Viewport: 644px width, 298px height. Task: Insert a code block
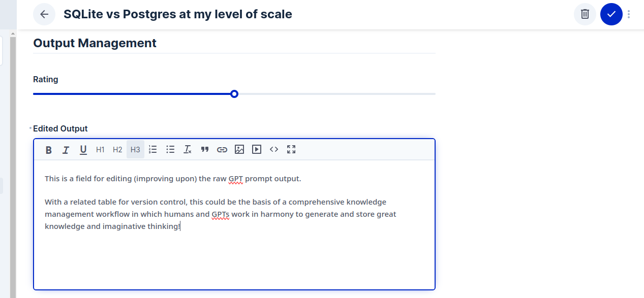(x=274, y=150)
